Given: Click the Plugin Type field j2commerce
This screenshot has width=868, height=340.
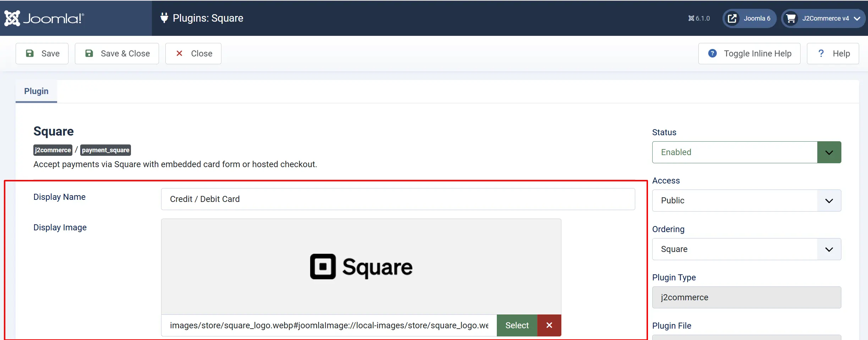Looking at the screenshot, I should pos(747,297).
